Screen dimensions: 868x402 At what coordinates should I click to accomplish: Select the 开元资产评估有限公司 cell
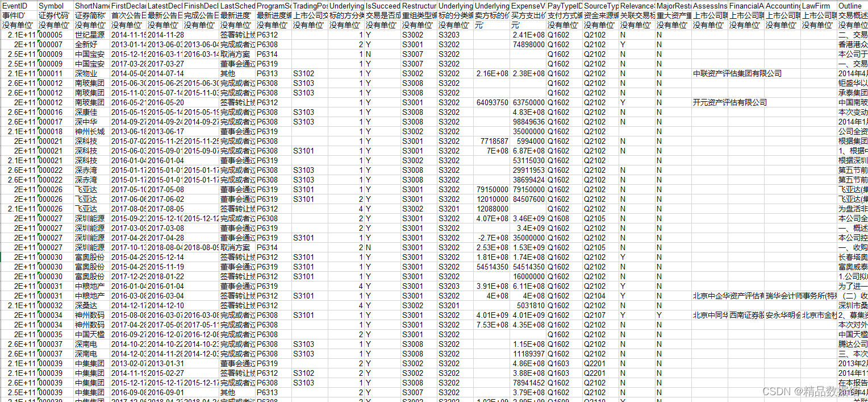[729, 102]
